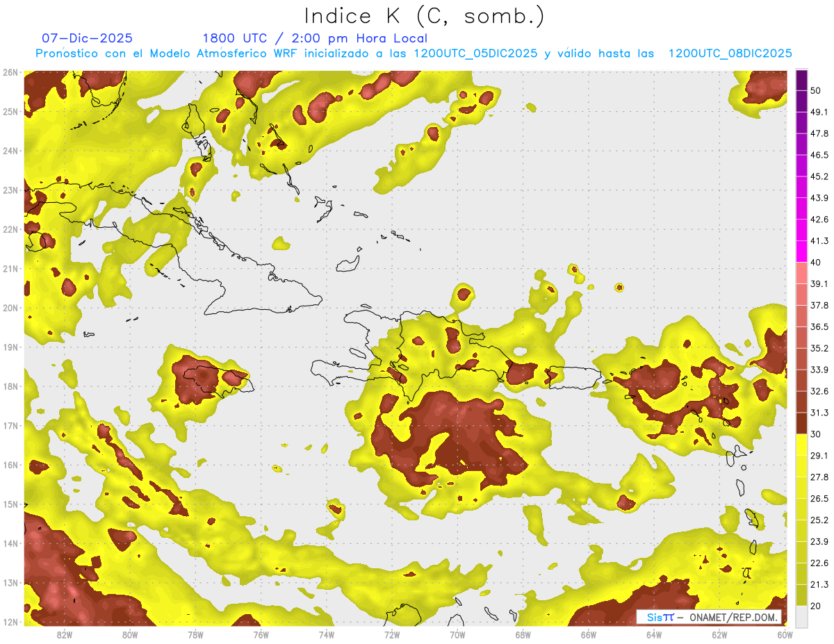This screenshot has height=644, width=834.
Task: Click the "Indice K (C, somb.)" title
Action: click(x=425, y=17)
